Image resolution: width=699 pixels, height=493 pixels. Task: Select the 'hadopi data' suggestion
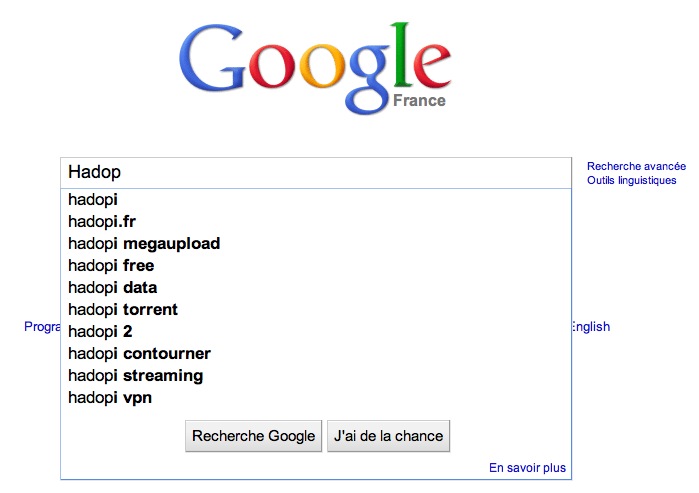click(x=113, y=288)
